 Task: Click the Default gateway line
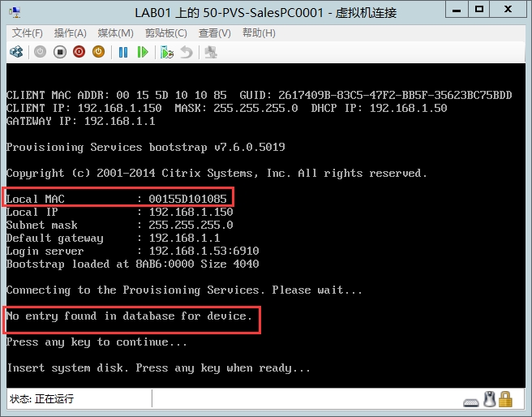[113, 239]
